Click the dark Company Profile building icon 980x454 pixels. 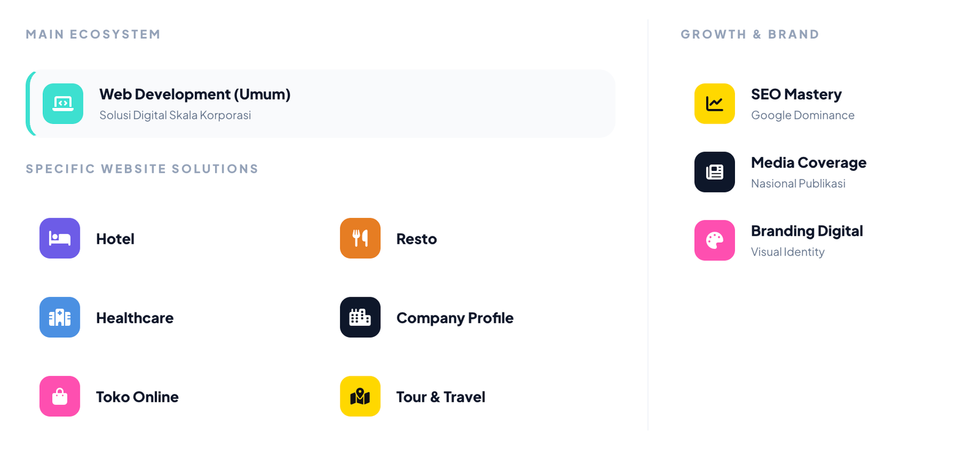[360, 317]
